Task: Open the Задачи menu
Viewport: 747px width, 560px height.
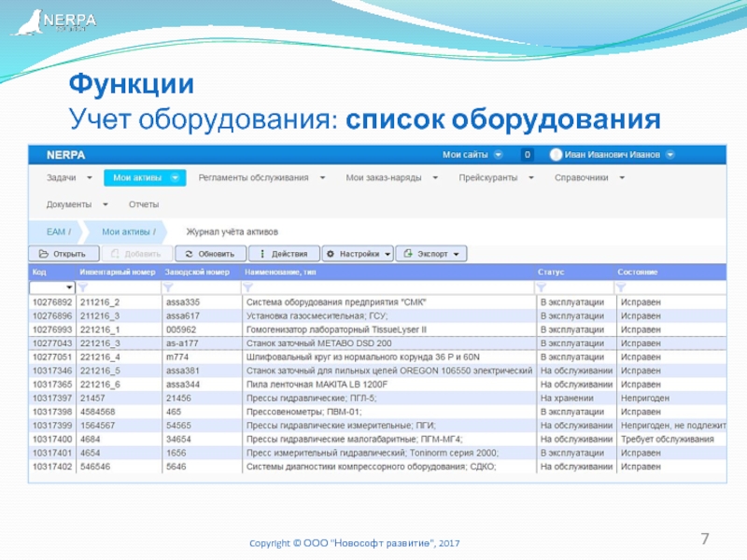Action: tap(69, 176)
